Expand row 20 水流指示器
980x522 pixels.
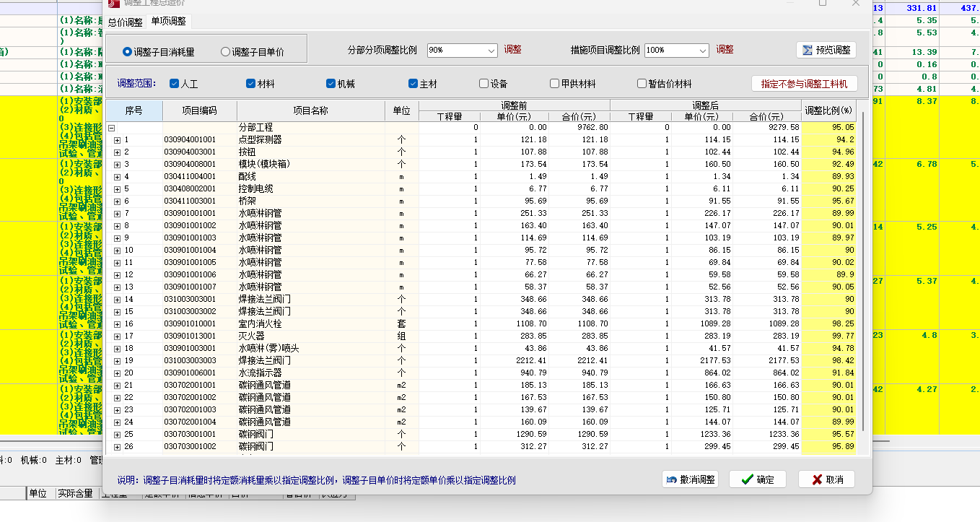pos(118,373)
